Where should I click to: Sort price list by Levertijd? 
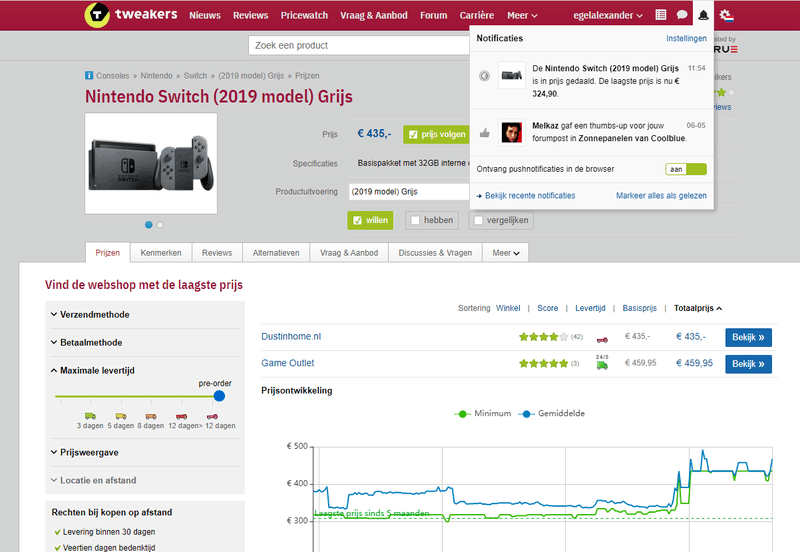(x=590, y=308)
